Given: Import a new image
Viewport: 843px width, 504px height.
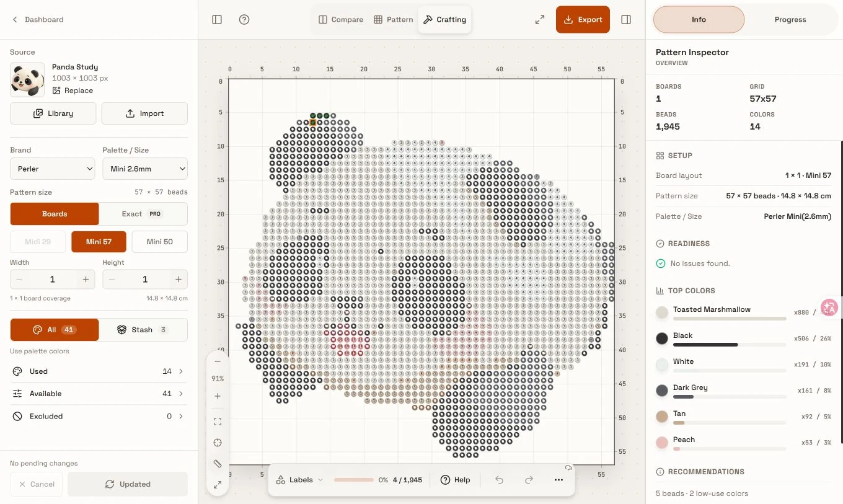Looking at the screenshot, I should (x=144, y=113).
